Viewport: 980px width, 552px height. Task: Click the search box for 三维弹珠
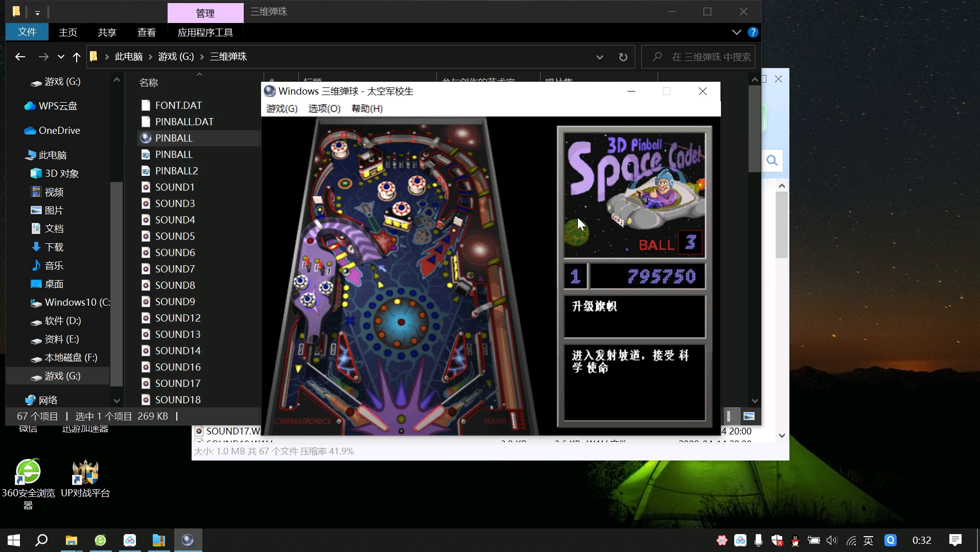(x=698, y=57)
